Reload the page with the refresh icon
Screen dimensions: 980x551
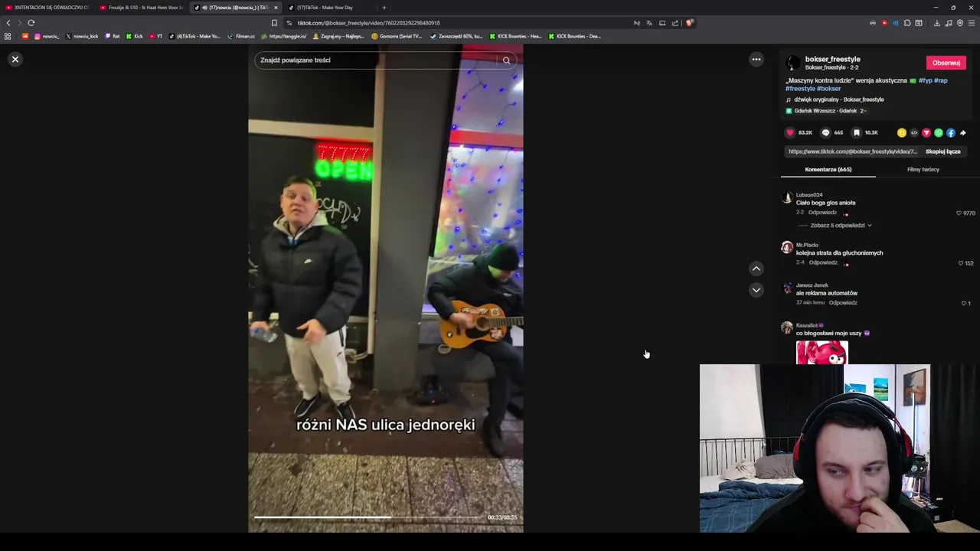click(31, 23)
